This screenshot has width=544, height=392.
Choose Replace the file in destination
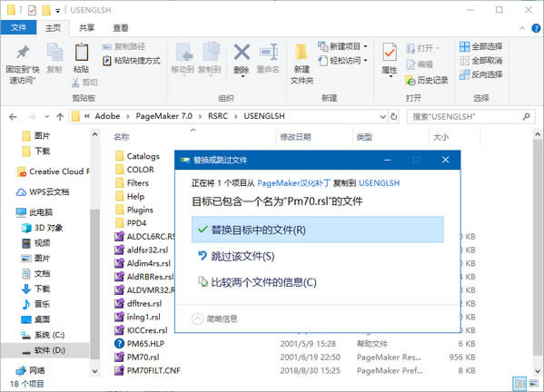pos(318,230)
